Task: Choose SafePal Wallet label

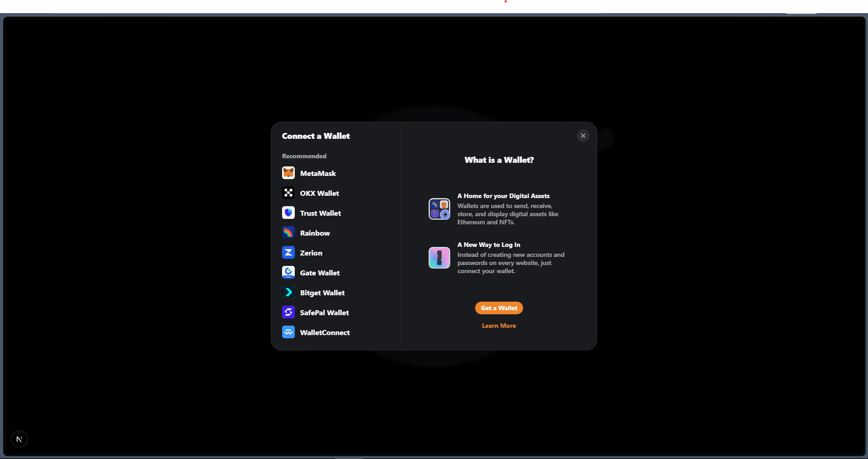Action: [325, 312]
